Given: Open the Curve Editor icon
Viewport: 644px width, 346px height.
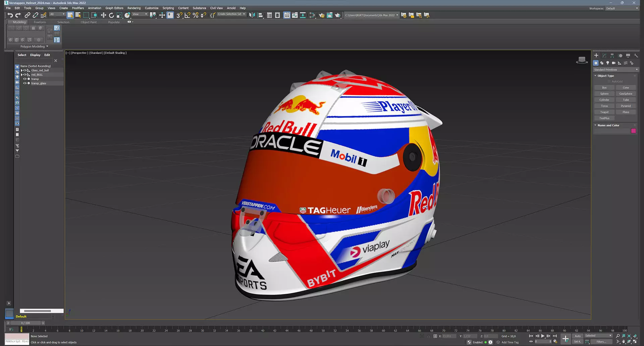Looking at the screenshot, I should (295, 15).
